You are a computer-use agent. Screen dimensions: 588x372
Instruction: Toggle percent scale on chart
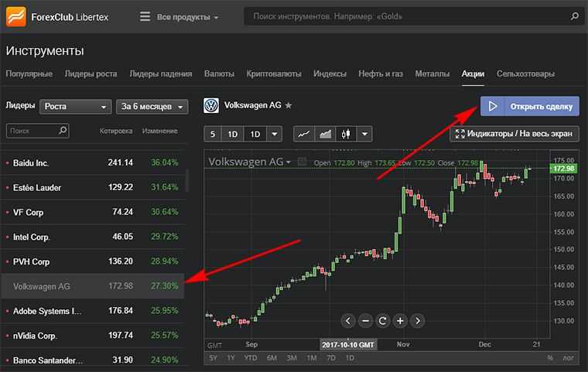click(x=550, y=358)
